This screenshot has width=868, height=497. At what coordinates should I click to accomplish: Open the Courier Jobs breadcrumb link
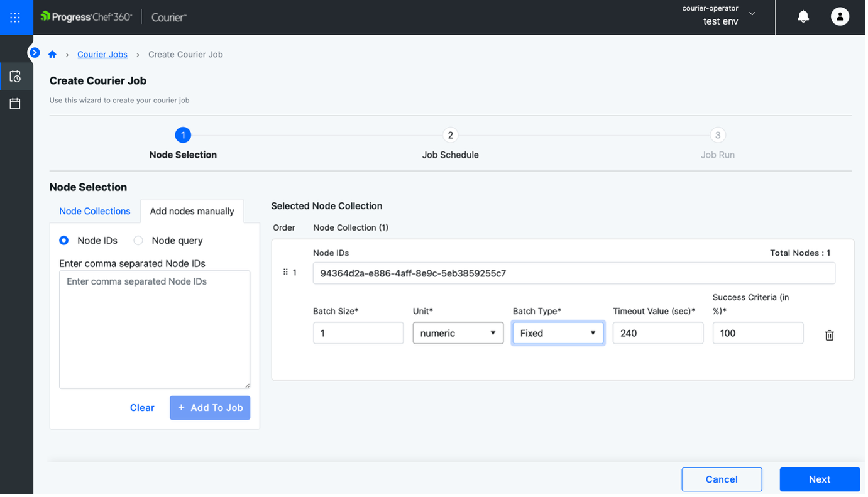(x=102, y=55)
